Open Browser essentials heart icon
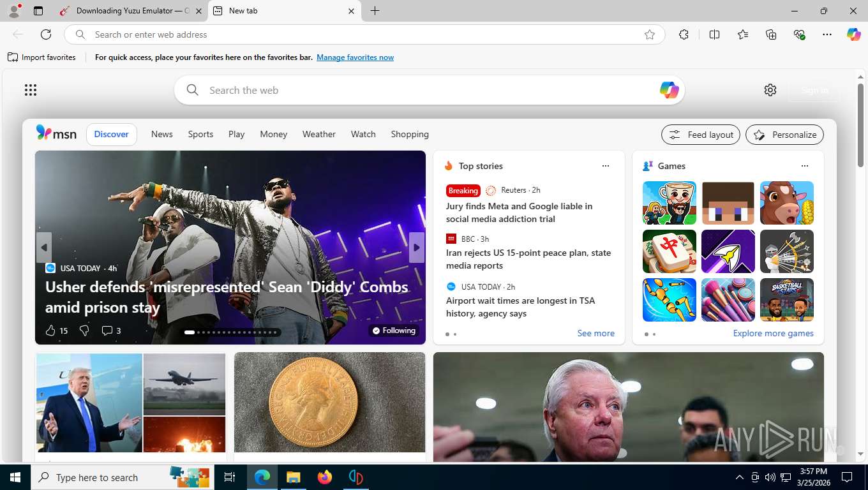This screenshot has height=490, width=868. tap(799, 34)
